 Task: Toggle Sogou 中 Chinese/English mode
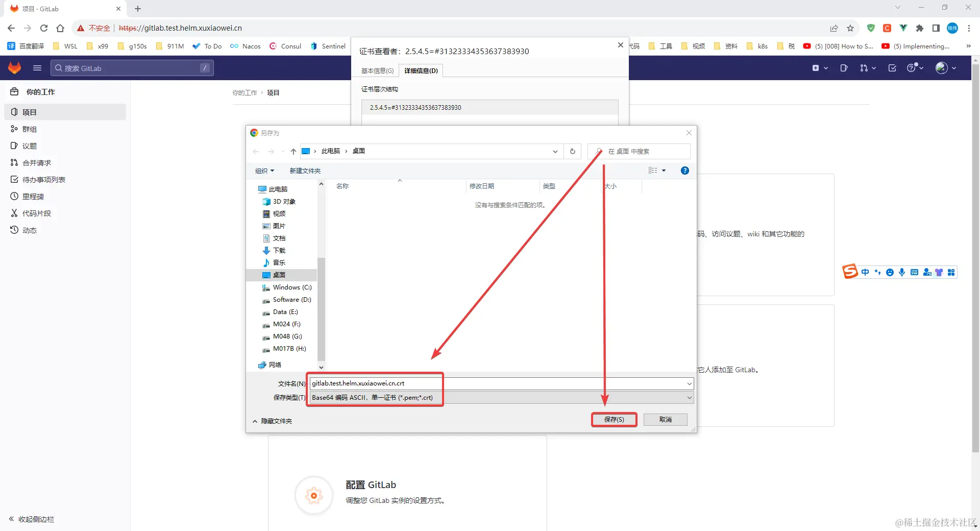pos(865,272)
